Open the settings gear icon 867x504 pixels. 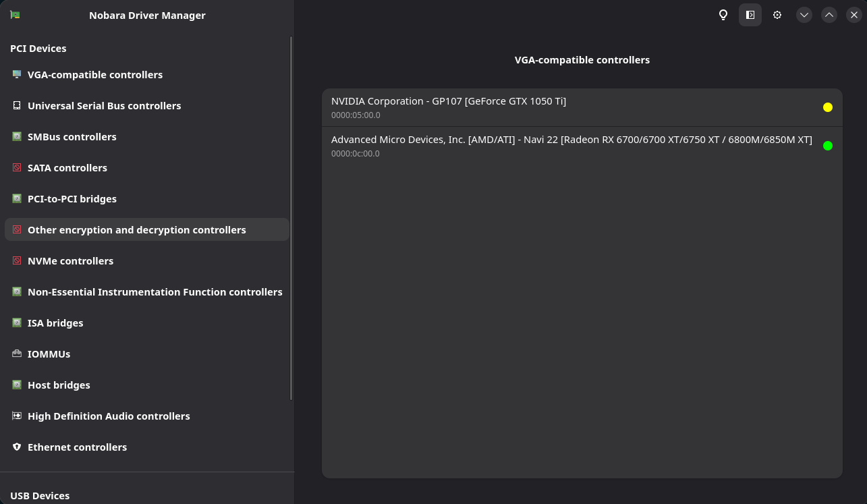tap(777, 15)
